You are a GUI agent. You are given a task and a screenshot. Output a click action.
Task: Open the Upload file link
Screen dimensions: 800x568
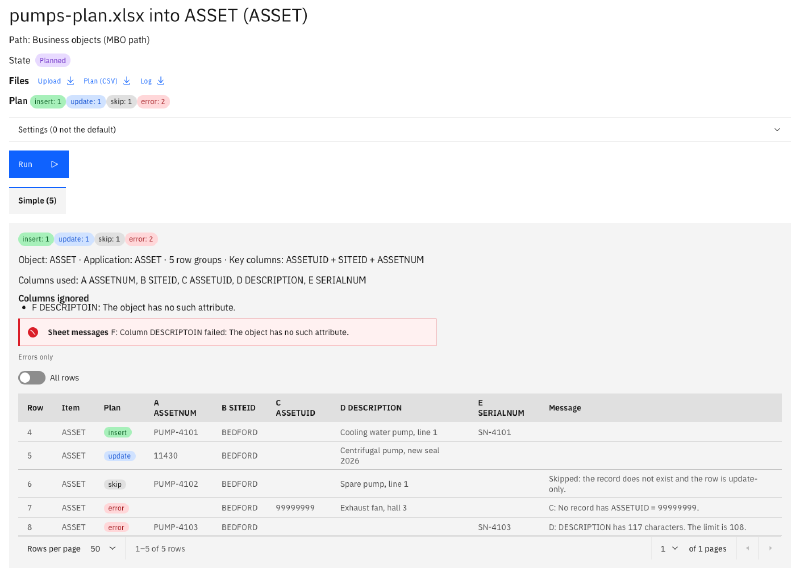point(49,81)
